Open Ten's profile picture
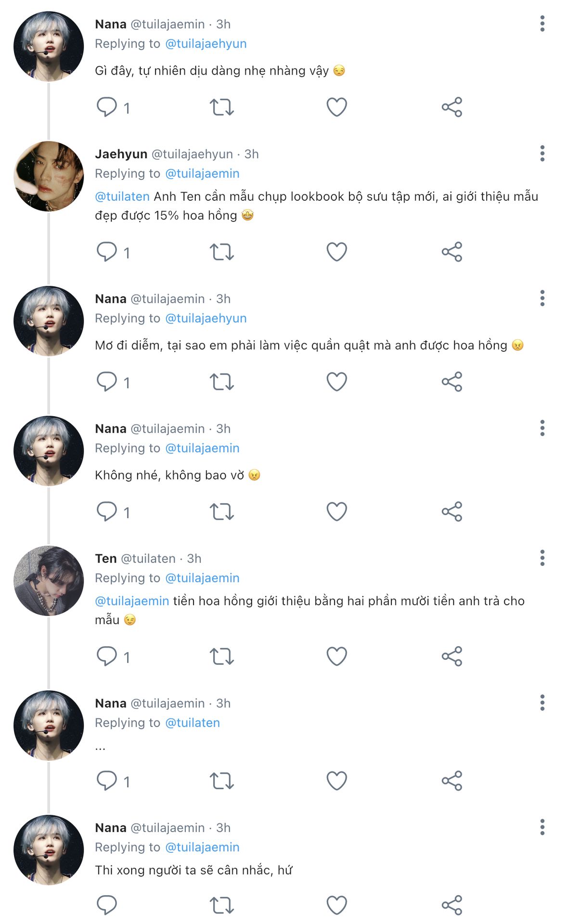The height and width of the screenshot is (924, 579). coord(49,581)
